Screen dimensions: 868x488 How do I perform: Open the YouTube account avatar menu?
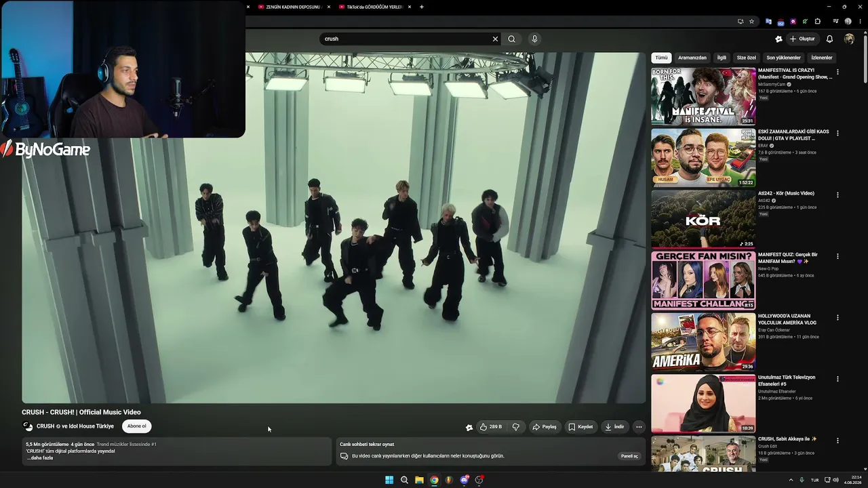click(x=849, y=39)
